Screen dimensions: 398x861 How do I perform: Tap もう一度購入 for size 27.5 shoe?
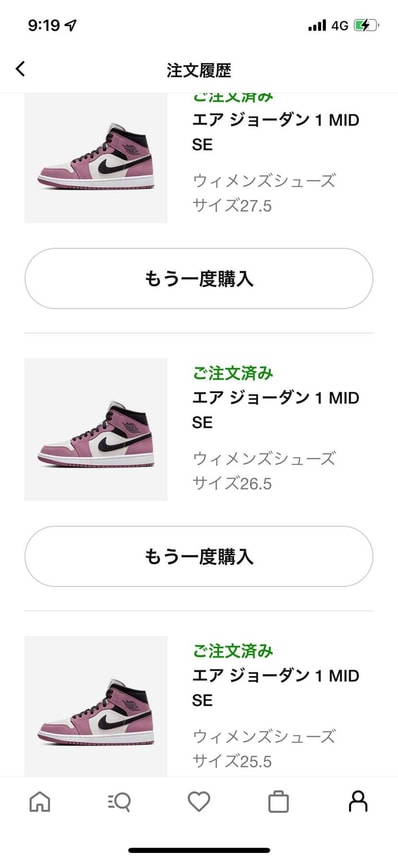(x=199, y=278)
